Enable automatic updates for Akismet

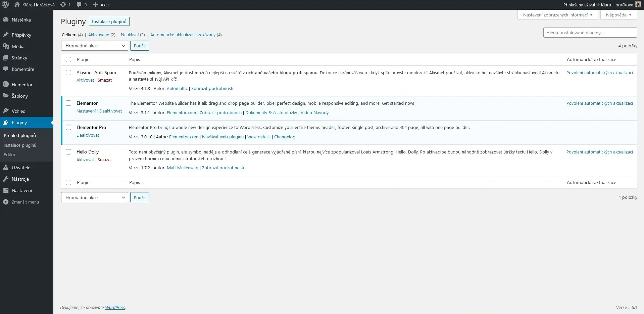coord(600,73)
